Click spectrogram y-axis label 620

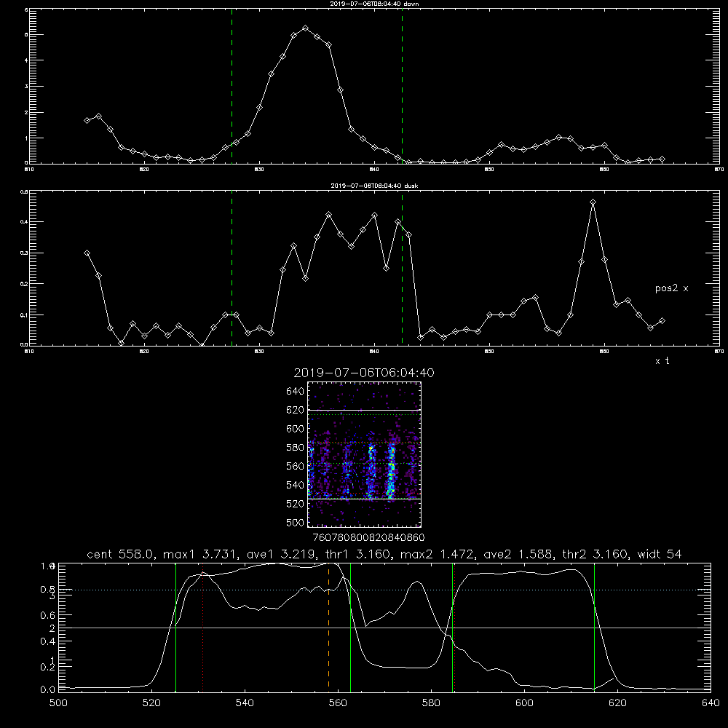point(296,410)
